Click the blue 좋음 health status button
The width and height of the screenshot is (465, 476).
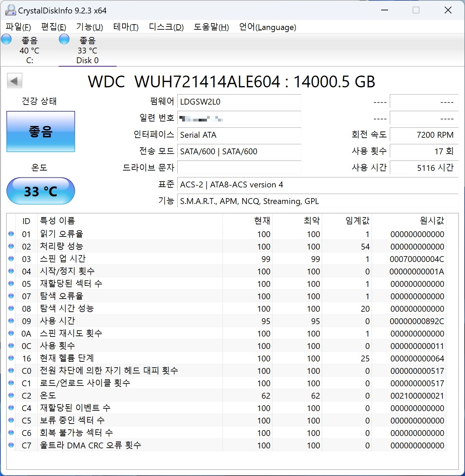tap(41, 132)
